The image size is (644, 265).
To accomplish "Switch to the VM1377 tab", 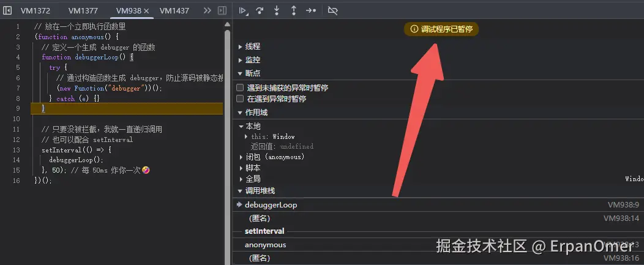I will coord(83,10).
